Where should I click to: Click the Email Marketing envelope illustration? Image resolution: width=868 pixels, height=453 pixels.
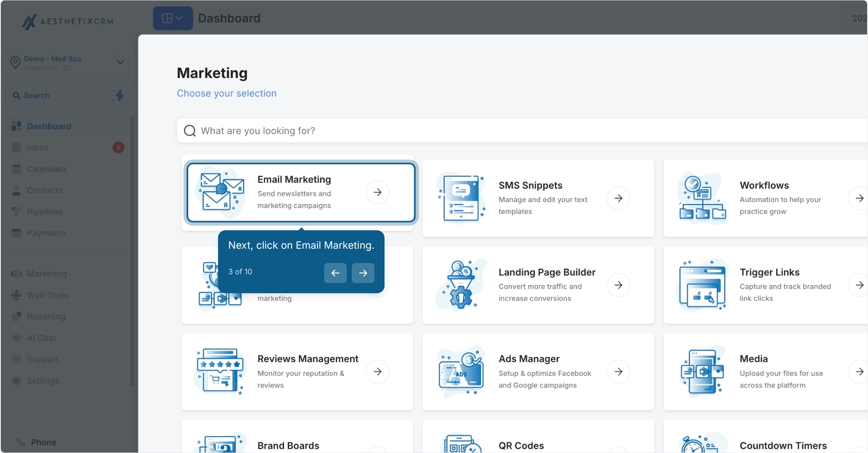coord(221,192)
